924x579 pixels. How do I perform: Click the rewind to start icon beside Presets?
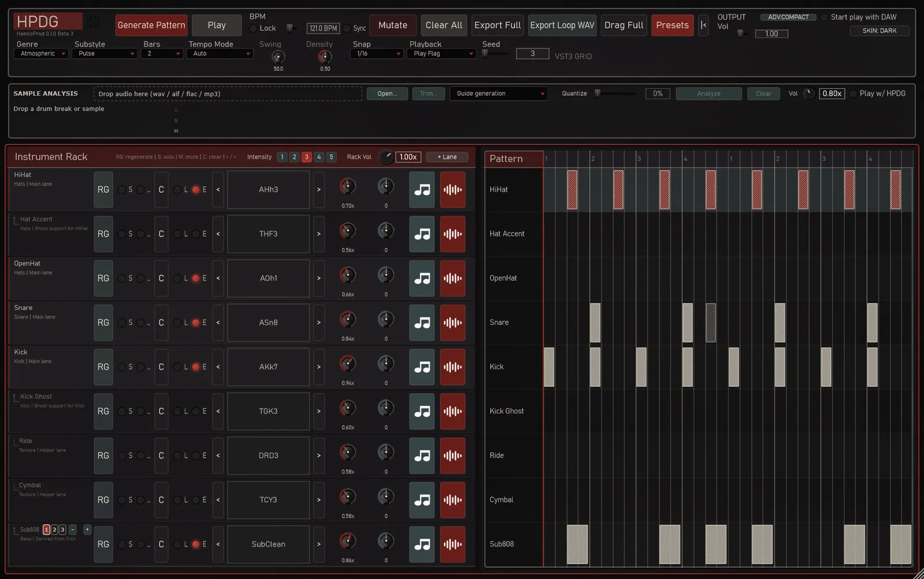(703, 25)
